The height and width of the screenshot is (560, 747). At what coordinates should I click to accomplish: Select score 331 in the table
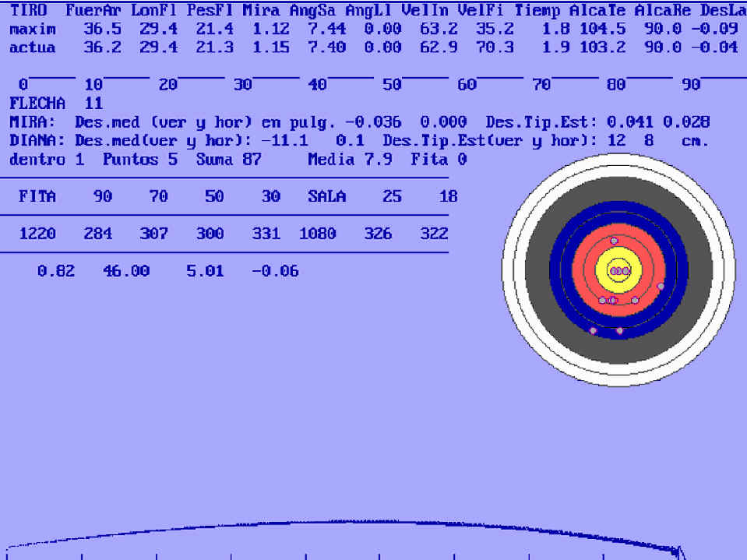click(x=266, y=234)
